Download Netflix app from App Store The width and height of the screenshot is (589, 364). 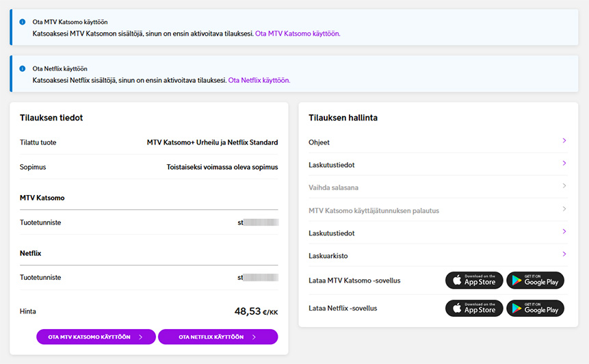(x=474, y=309)
